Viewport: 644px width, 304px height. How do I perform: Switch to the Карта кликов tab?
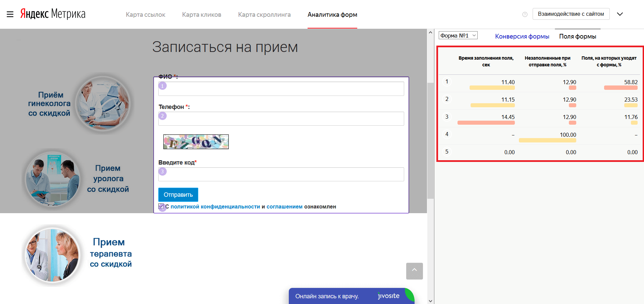click(x=202, y=15)
